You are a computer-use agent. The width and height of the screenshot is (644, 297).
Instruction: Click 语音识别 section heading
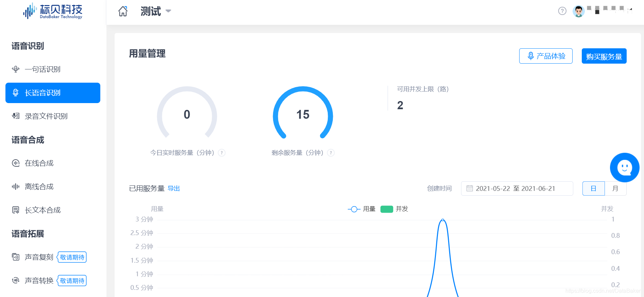[28, 46]
